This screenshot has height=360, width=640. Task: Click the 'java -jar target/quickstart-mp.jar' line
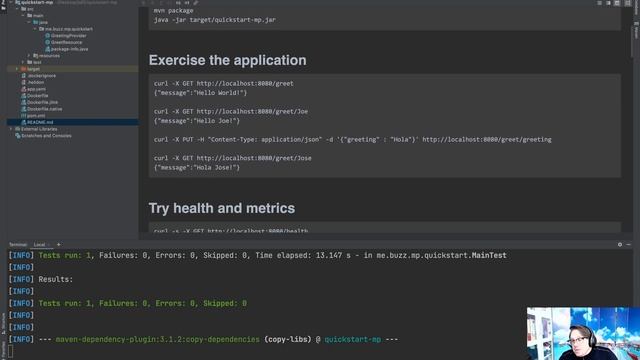tap(215, 20)
